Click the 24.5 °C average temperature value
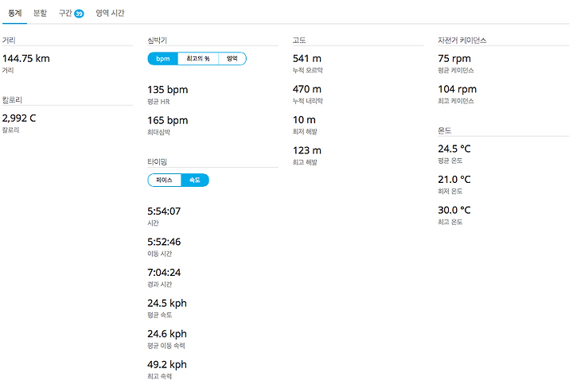 point(454,149)
